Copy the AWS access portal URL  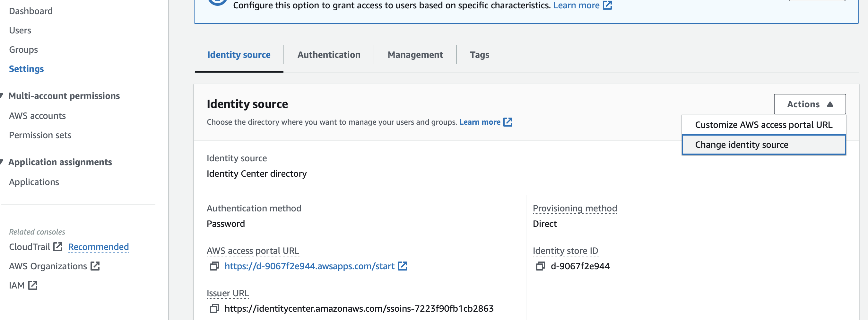pos(214,266)
